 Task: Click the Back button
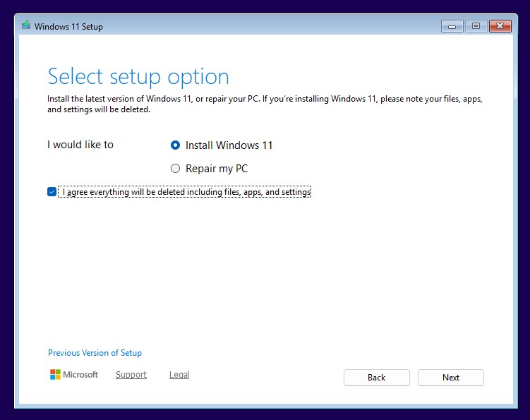coord(377,378)
